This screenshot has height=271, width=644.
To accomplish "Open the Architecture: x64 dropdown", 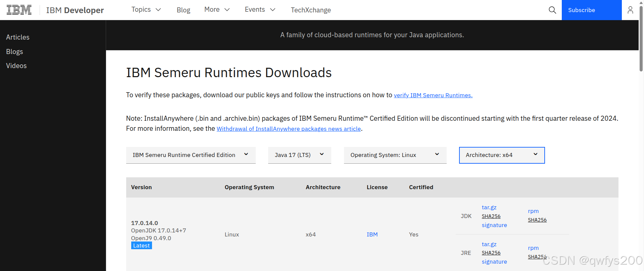I will pyautogui.click(x=502, y=155).
